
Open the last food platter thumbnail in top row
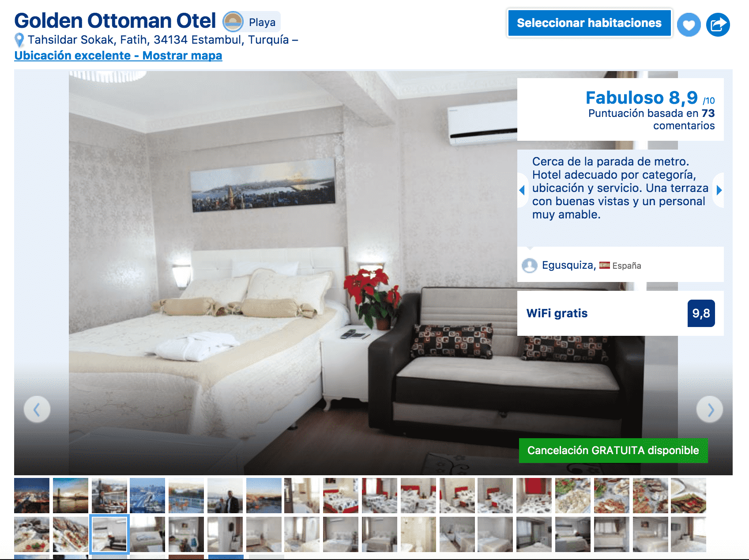coord(689,496)
